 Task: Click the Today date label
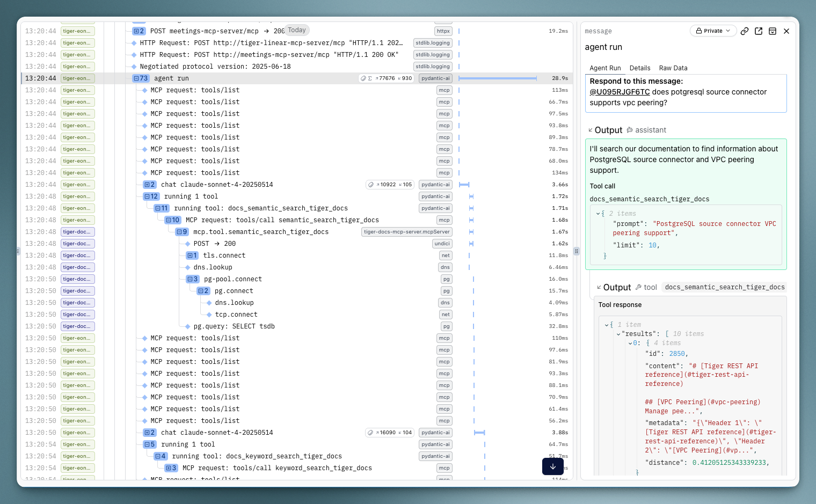296,30
